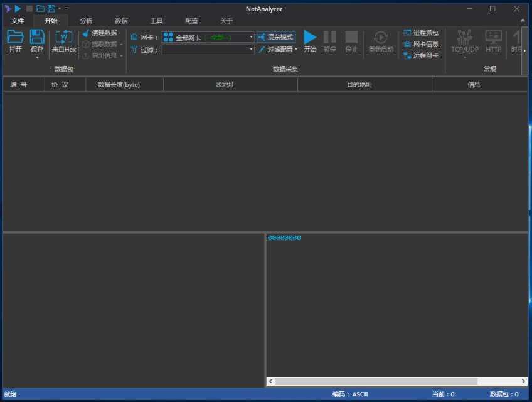Open the 文件 menu
This screenshot has height=402, width=532.
click(18, 21)
